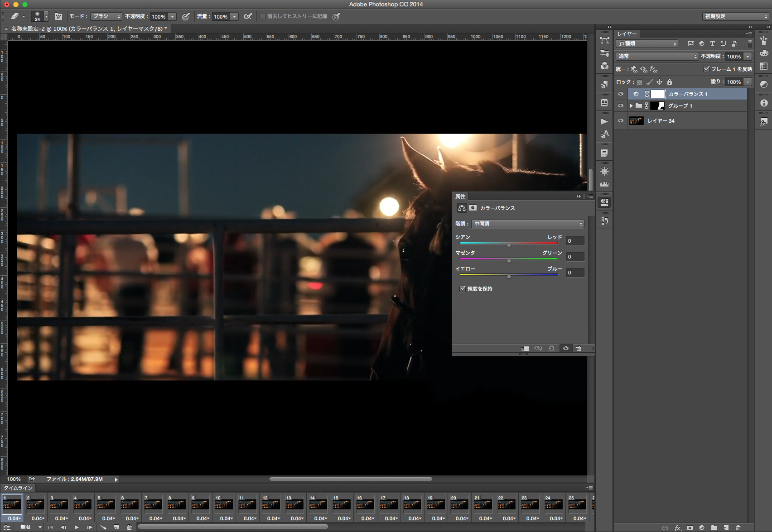This screenshot has height=532, width=772.
Task: Click the unify layer visibility icon
Action: [x=644, y=69]
